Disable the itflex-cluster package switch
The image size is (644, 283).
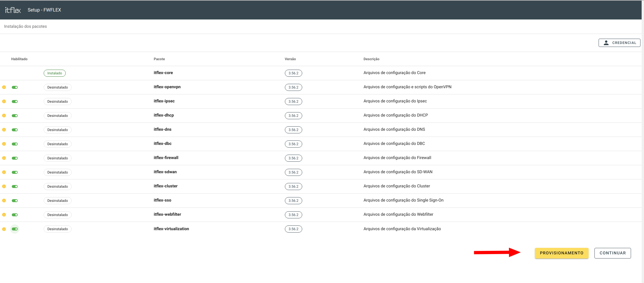click(15, 187)
